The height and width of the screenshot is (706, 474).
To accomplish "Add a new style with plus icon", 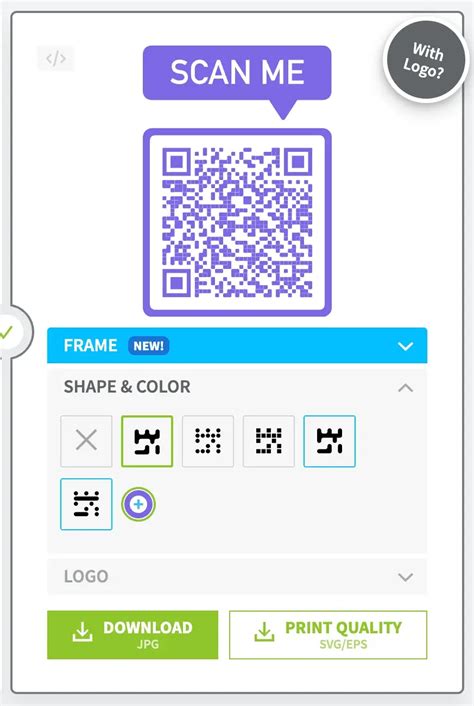I will click(x=139, y=504).
